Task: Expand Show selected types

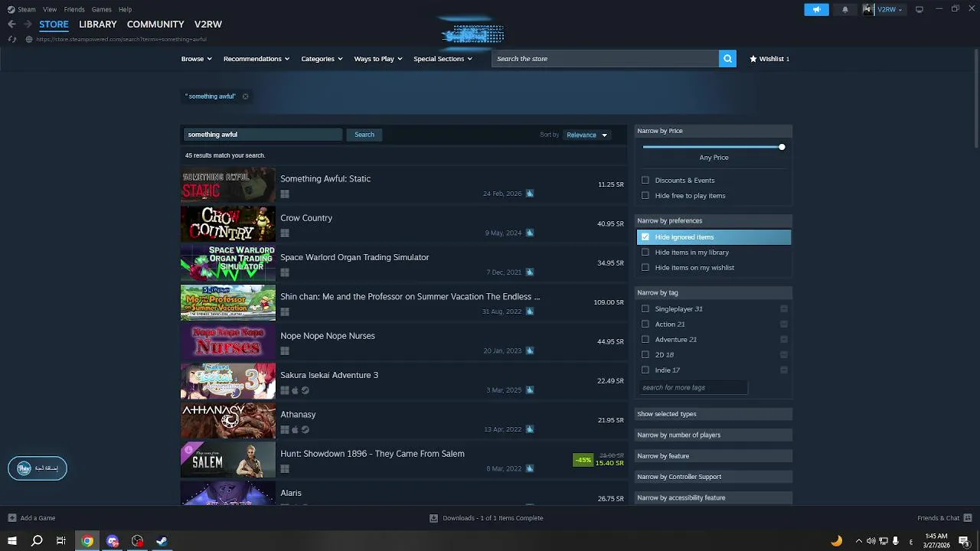Action: coord(714,414)
